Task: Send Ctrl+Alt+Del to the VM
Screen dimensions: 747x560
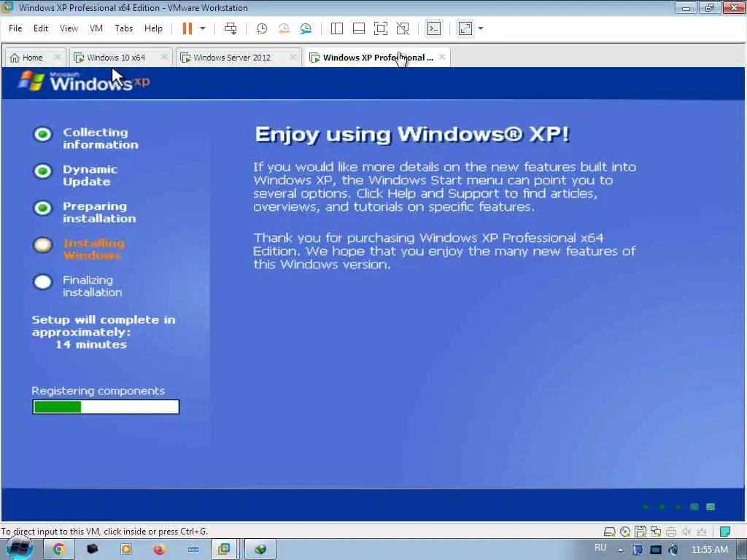Action: click(231, 28)
